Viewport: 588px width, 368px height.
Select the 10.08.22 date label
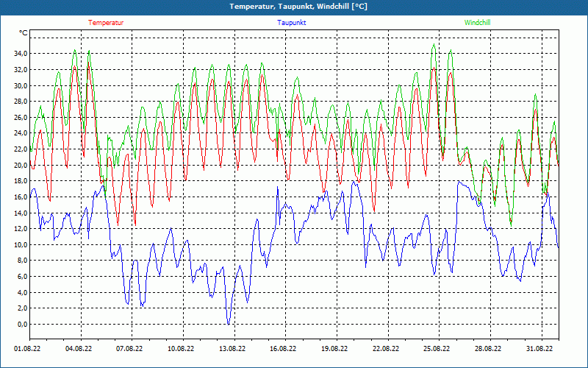pyautogui.click(x=181, y=348)
